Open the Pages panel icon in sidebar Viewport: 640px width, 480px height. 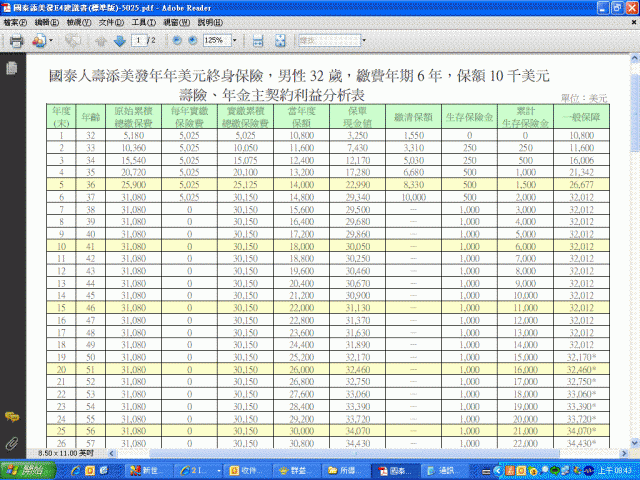(x=12, y=68)
